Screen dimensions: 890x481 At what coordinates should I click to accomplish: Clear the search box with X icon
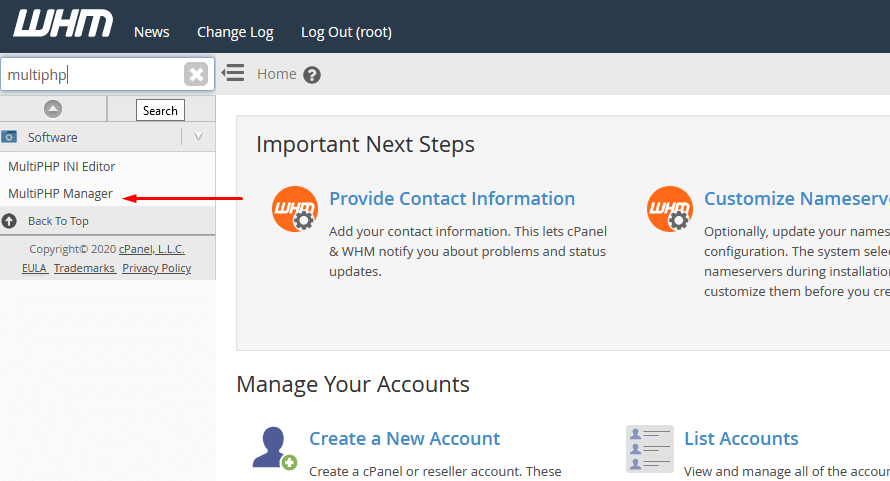(196, 74)
